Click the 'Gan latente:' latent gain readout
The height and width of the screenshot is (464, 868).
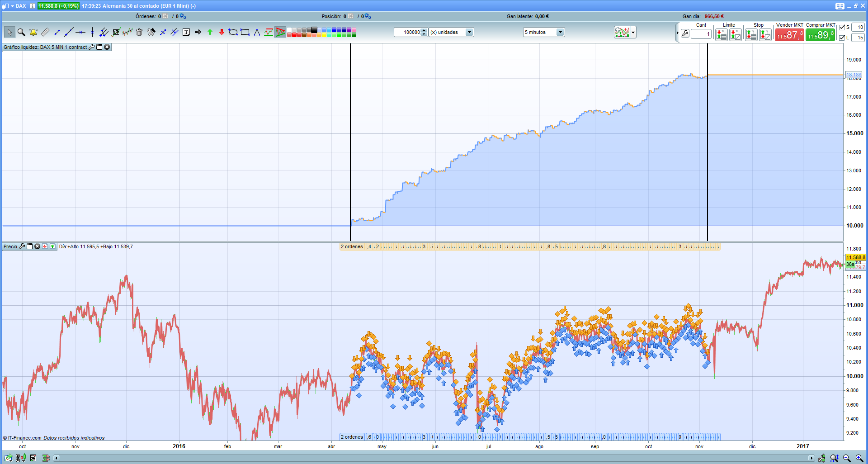pos(528,16)
